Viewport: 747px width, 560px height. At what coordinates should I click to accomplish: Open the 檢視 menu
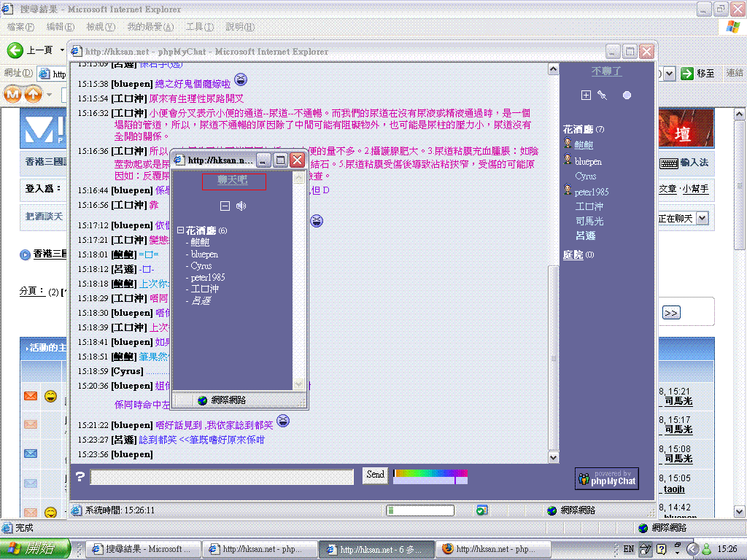coord(101,27)
